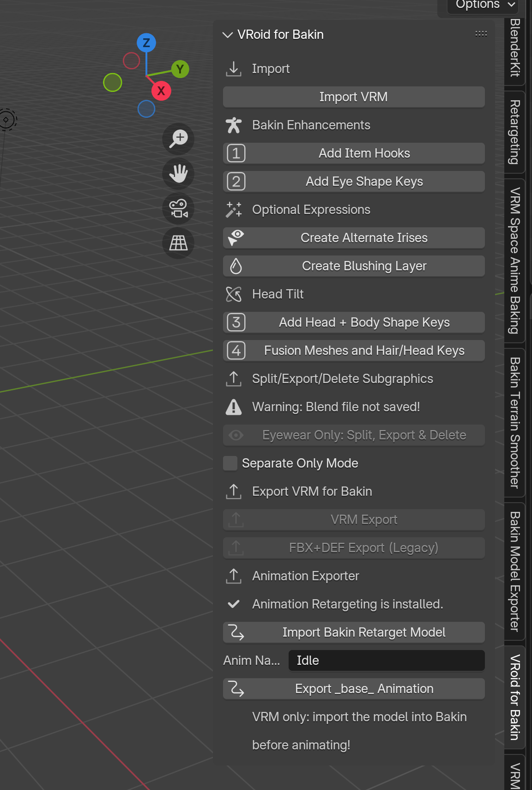This screenshot has width=532, height=790.
Task: Click the 'Animation Exporter' label
Action: pos(305,576)
